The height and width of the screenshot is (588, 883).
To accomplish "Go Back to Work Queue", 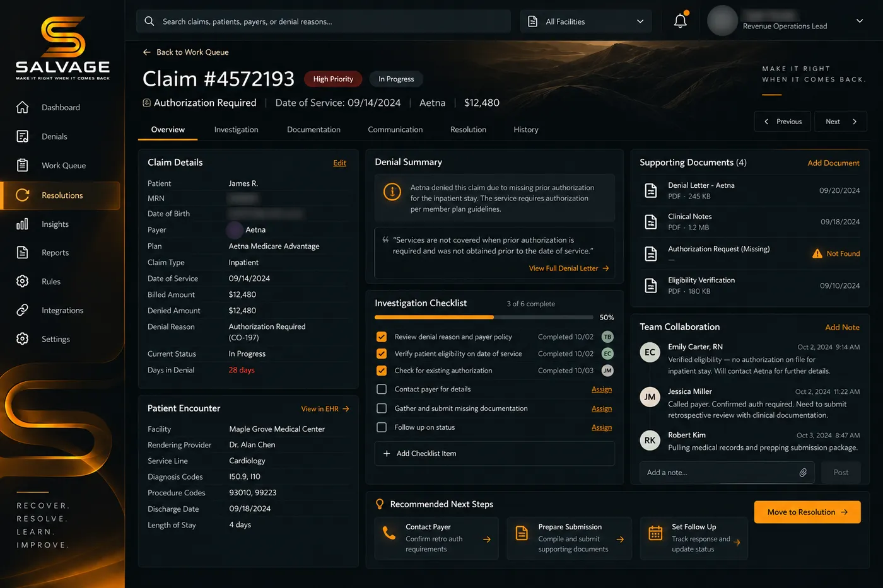I will click(186, 52).
